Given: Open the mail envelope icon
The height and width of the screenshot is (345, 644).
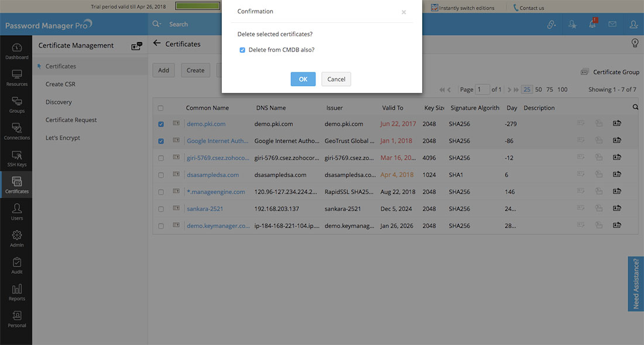Looking at the screenshot, I should pos(612,24).
